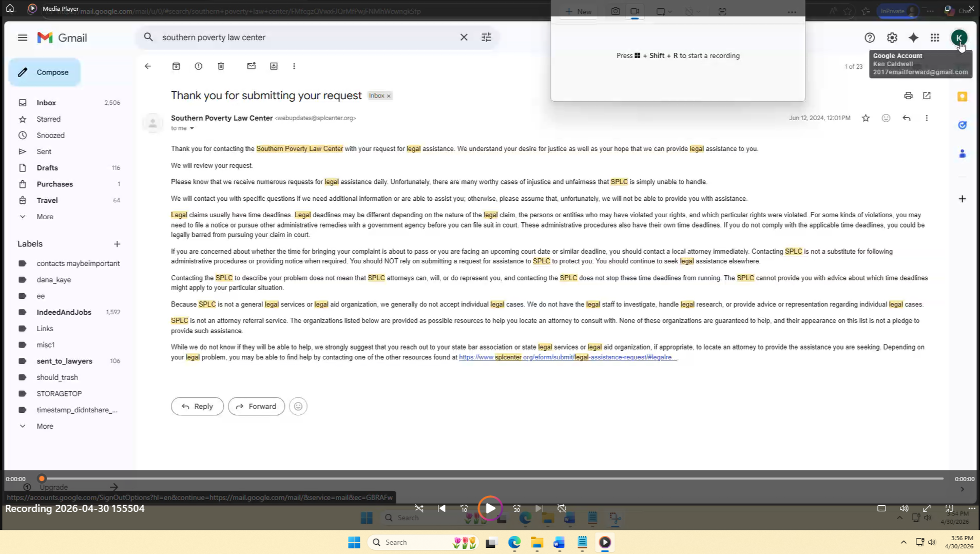Expand More under the Labels list
The image size is (980, 554).
coord(44,426)
